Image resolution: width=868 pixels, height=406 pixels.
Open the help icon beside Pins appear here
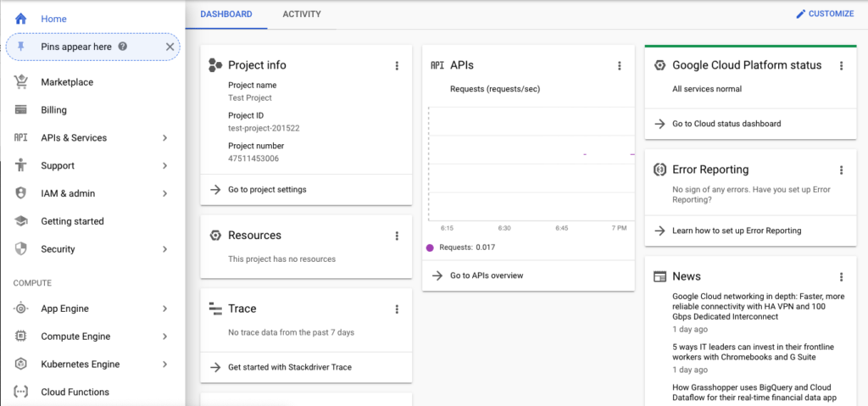point(123,47)
